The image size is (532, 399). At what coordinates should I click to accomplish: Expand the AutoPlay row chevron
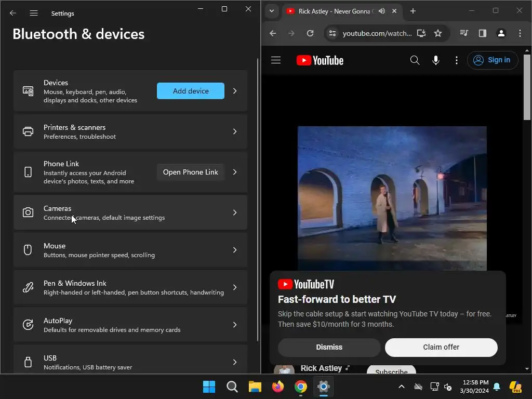coord(235,325)
